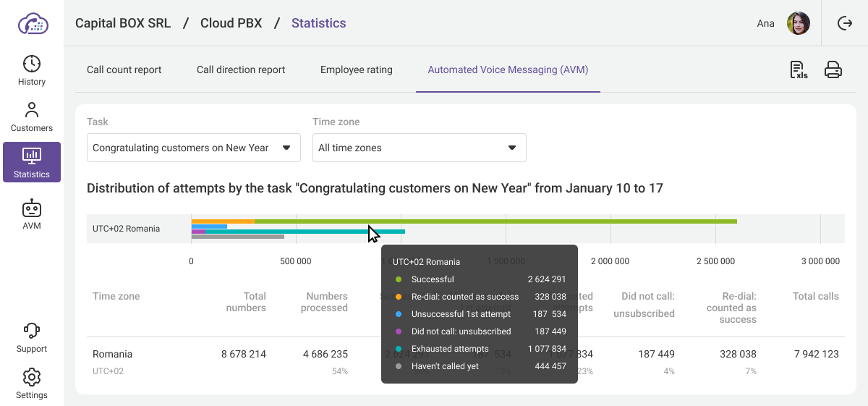Click the green Successful bar in chart
Image resolution: width=868 pixels, height=406 pixels.
[x=506, y=221]
